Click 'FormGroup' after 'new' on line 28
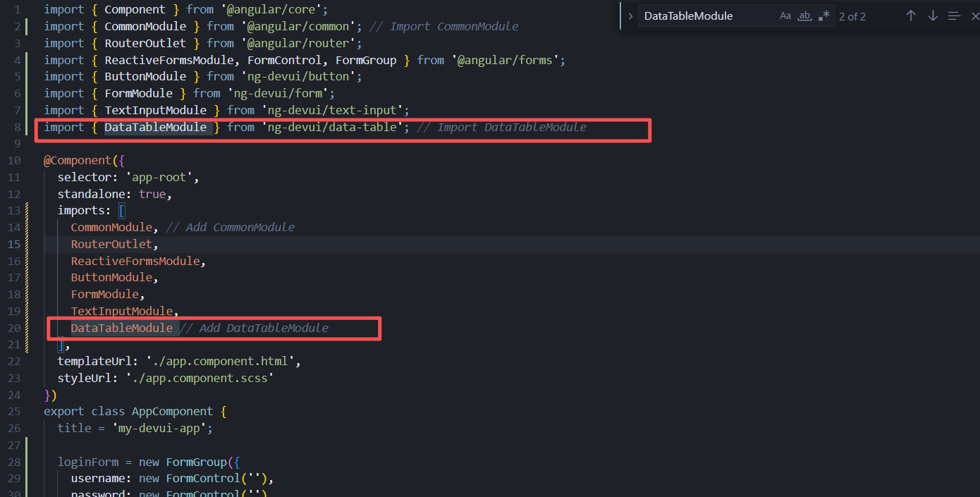This screenshot has height=497, width=980. coord(197,462)
